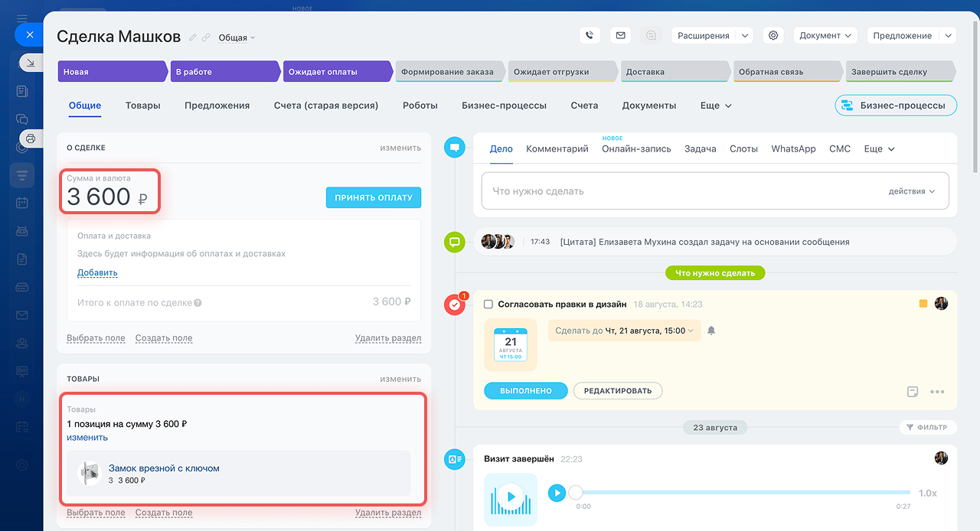Click the email envelope icon in header
This screenshot has height=531, width=980.
click(x=620, y=35)
